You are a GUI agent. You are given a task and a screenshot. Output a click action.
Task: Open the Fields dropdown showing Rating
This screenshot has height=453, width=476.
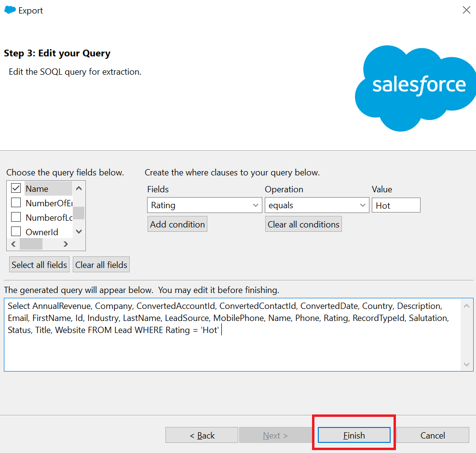tap(204, 205)
